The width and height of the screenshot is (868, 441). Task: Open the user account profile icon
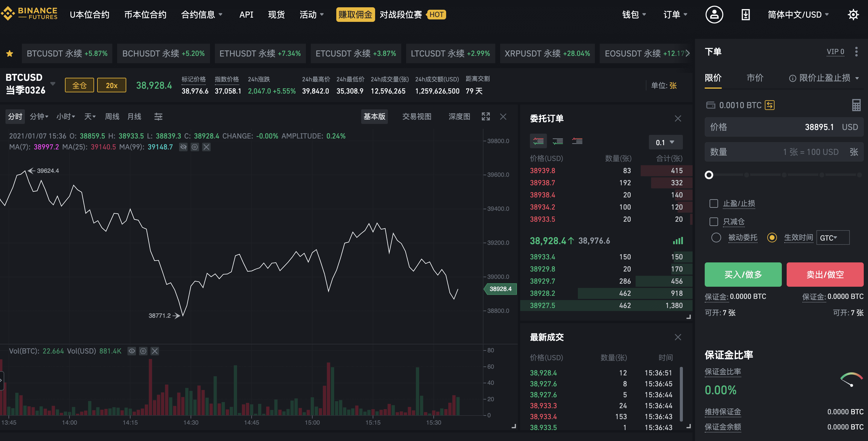coord(714,15)
